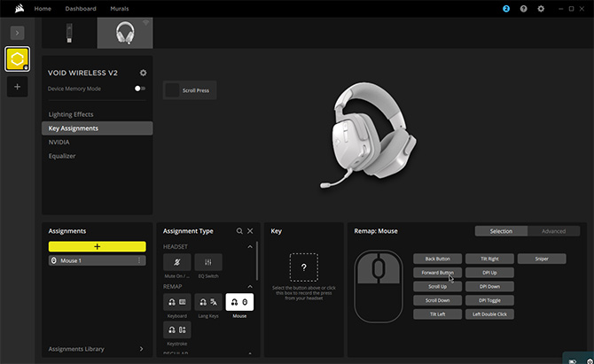
Task: Choose the Keyboard remap icon
Action: point(177,302)
